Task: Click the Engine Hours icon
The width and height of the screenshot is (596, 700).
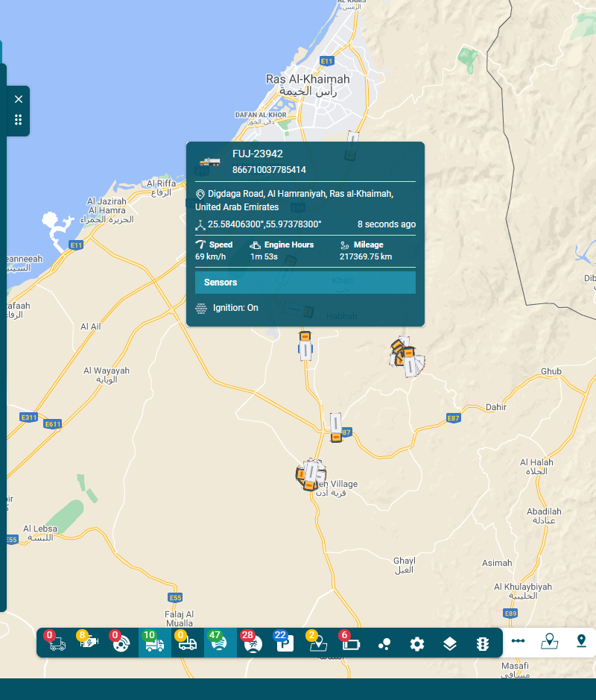Action: (x=256, y=245)
